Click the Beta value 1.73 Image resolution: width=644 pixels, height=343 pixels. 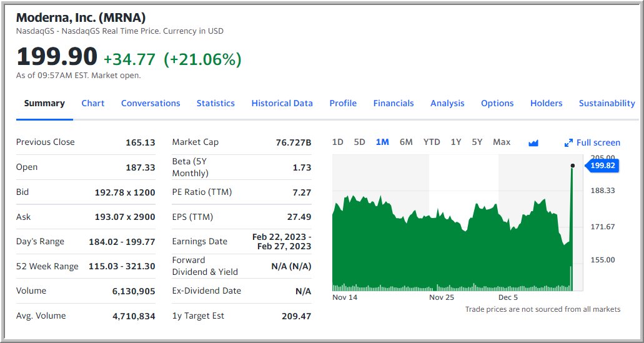click(302, 167)
